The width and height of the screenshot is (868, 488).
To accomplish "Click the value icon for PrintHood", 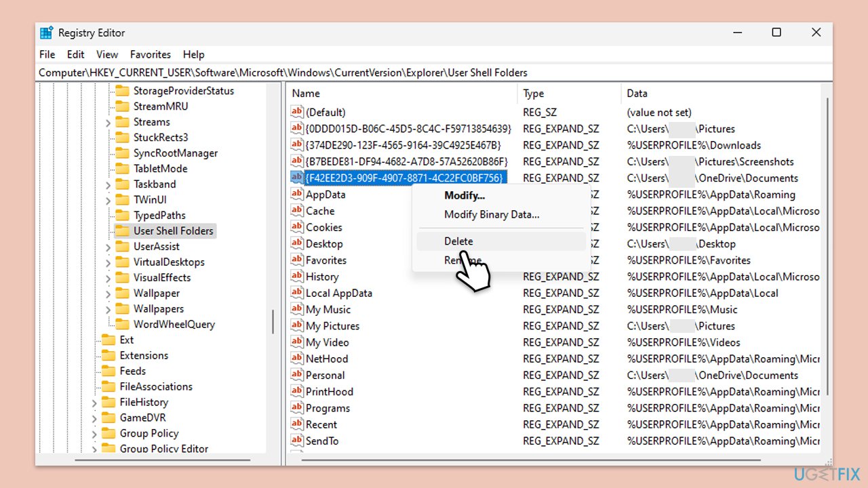I will click(297, 391).
